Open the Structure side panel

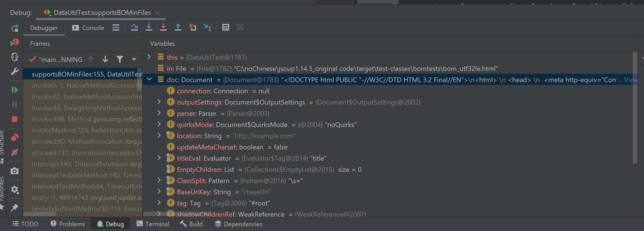(2, 146)
